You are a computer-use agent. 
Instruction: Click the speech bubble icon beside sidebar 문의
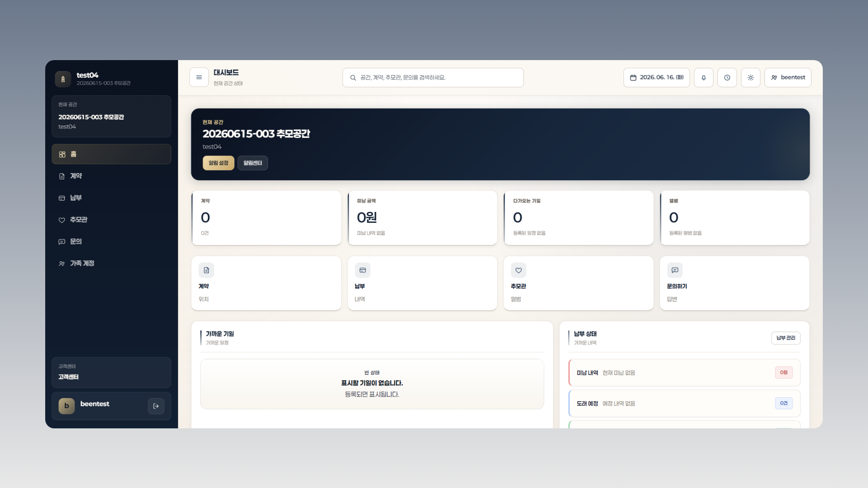pos(62,242)
